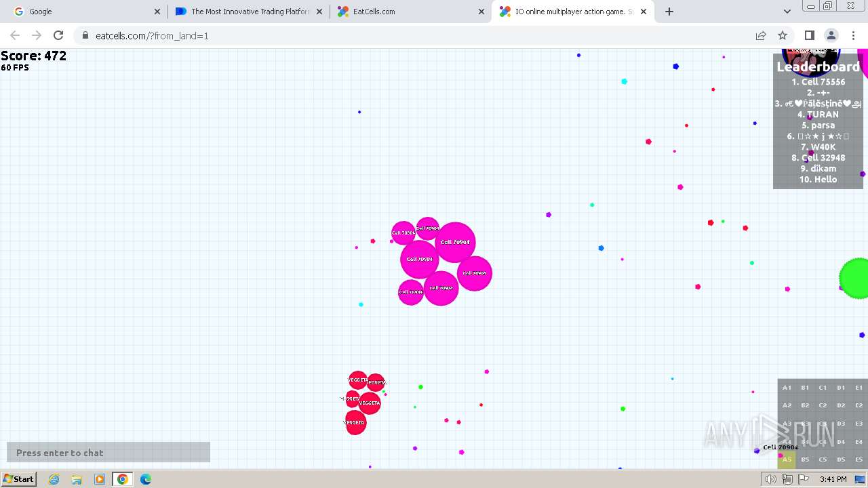Click leaderboard entry 10. Hello
Image resolution: width=868 pixels, height=488 pixels.
(x=818, y=180)
